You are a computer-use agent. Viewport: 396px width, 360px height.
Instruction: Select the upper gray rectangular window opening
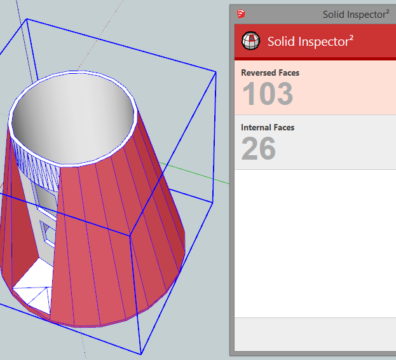(47, 197)
